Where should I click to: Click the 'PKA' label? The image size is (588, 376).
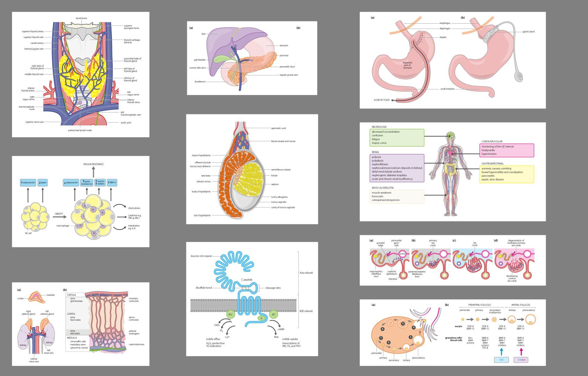(276, 337)
